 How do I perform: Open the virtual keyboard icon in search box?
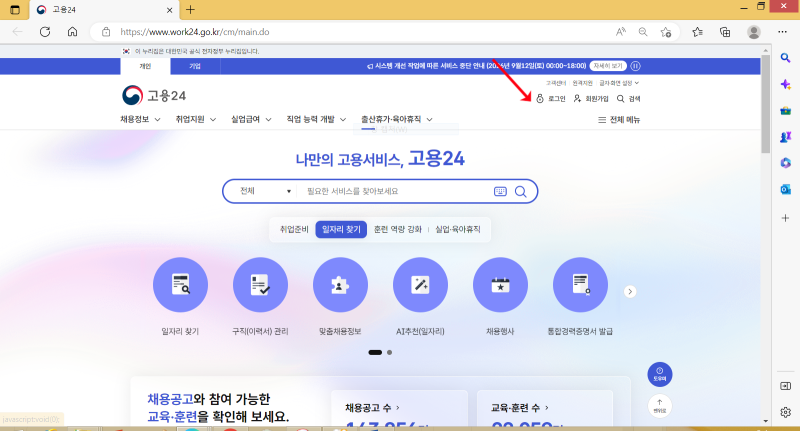point(500,191)
